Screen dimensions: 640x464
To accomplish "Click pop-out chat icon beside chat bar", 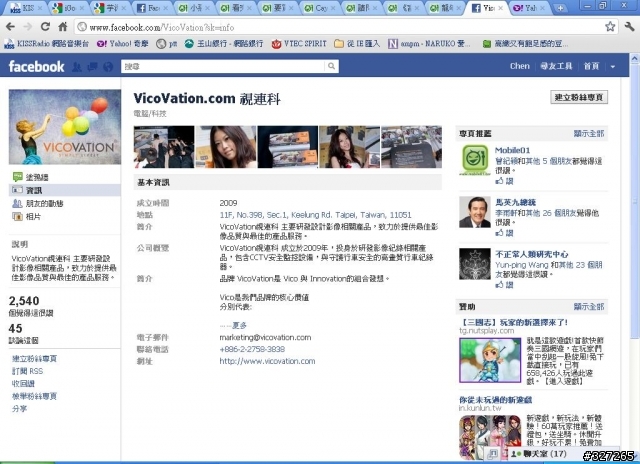I will (x=493, y=454).
